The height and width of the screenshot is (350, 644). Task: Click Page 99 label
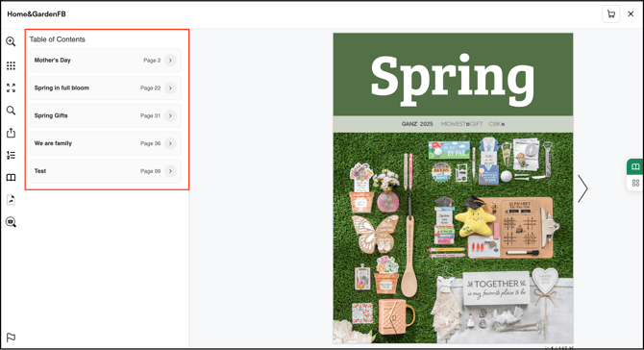coord(150,171)
